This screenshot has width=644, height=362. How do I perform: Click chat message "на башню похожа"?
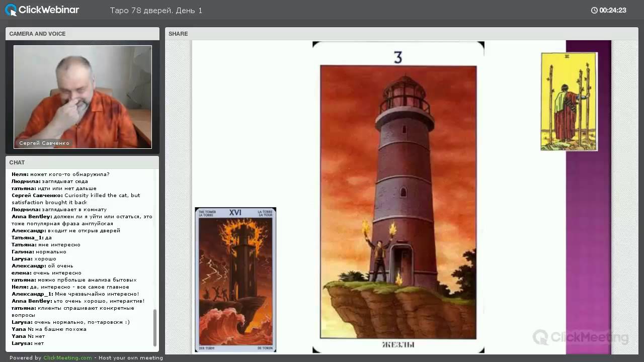point(61,329)
